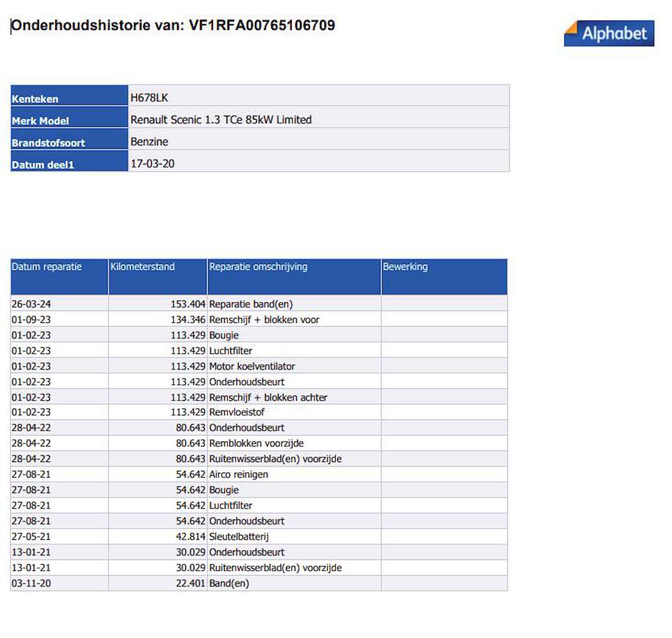The image size is (672, 638).
Task: Click the 'Datum reparatie' column header
Action: pyautogui.click(x=59, y=276)
